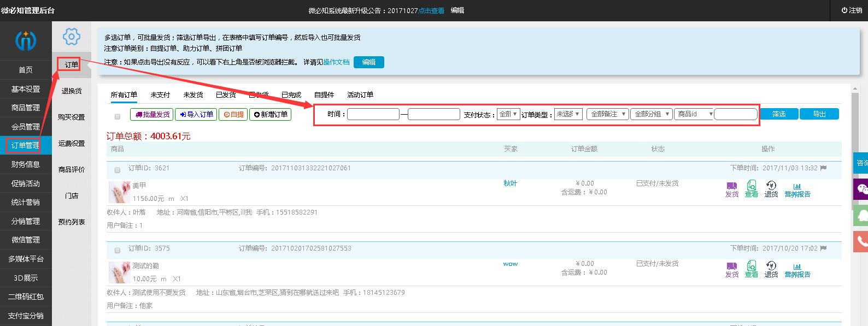Toggle the select-all checkbox beside 批量发货

click(118, 116)
